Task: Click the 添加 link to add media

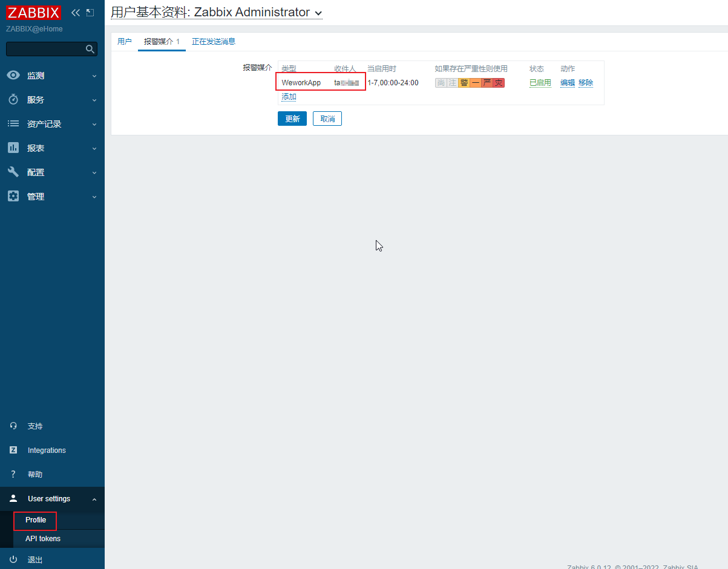Action: pyautogui.click(x=289, y=97)
